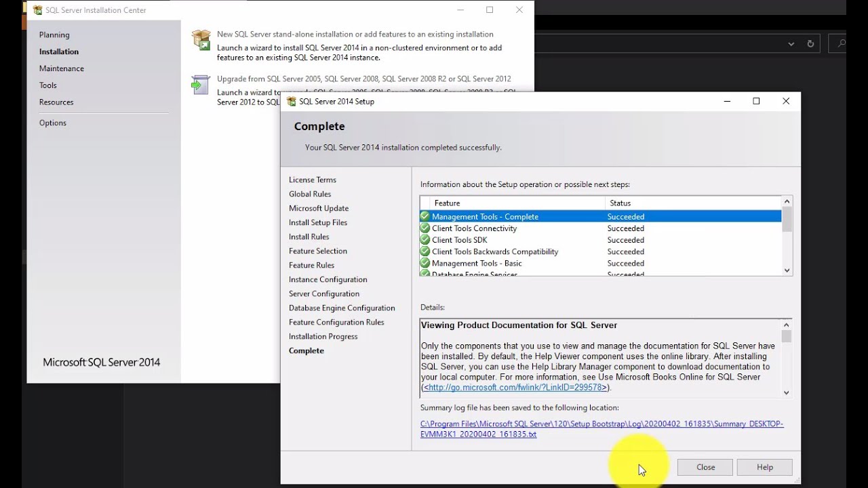868x488 pixels.
Task: Select the Client Tools Connectivity row
Action: 601,228
